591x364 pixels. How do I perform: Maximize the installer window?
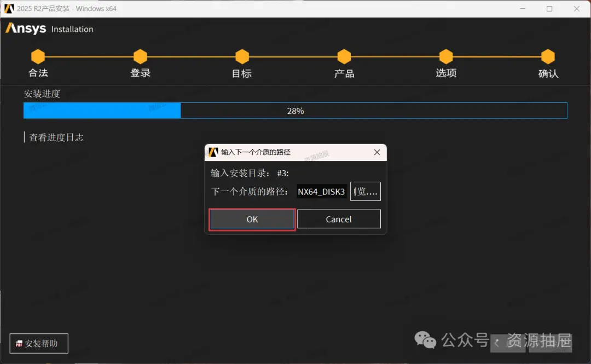click(549, 9)
